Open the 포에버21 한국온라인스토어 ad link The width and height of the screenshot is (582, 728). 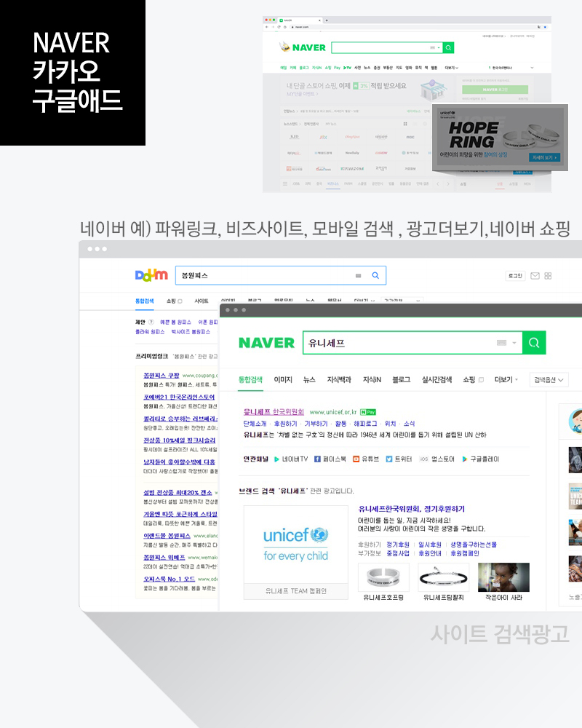click(x=179, y=397)
